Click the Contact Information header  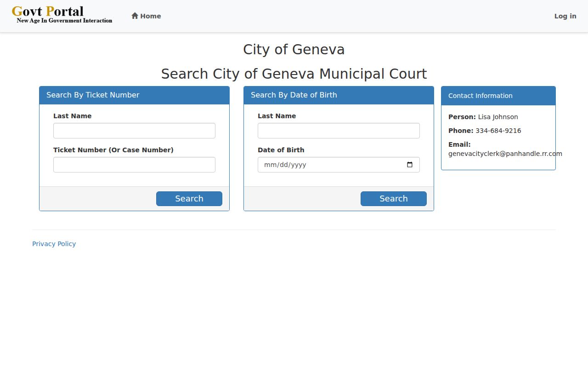point(498,96)
